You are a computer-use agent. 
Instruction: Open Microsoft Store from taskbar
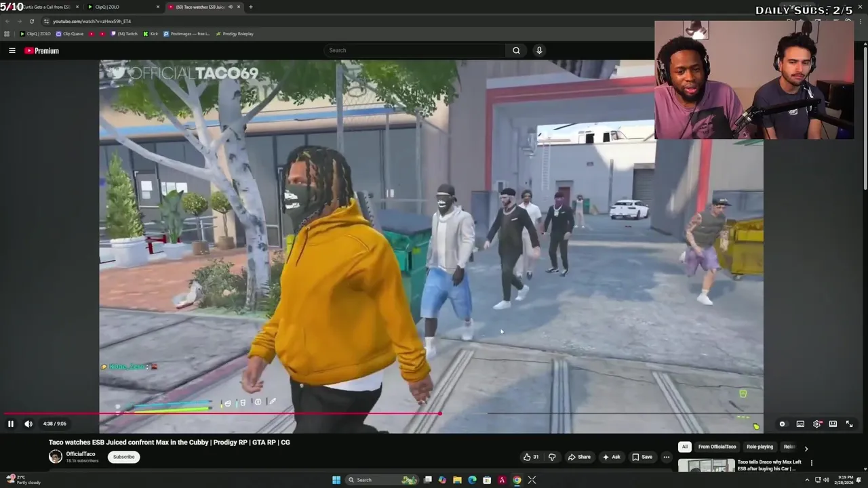(x=487, y=480)
